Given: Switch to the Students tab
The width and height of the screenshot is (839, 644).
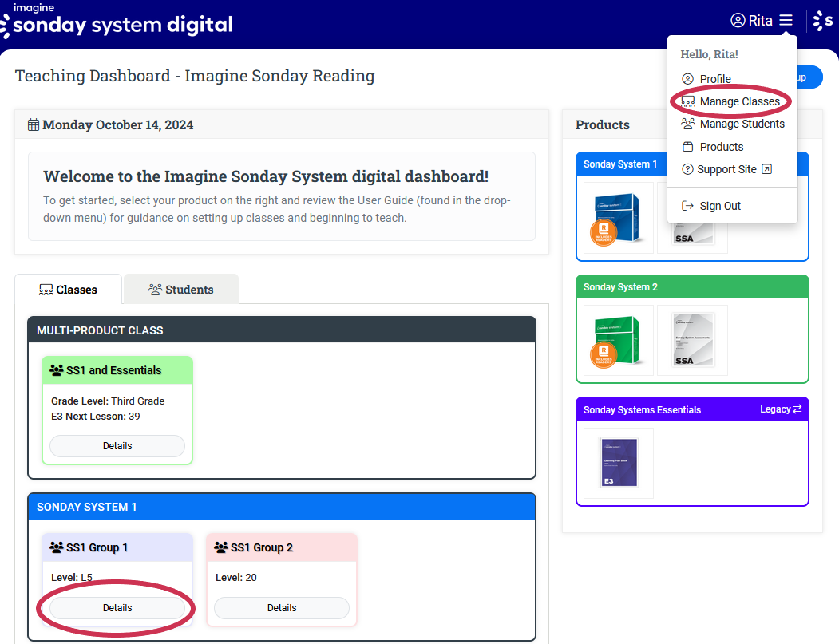Looking at the screenshot, I should coord(181,290).
